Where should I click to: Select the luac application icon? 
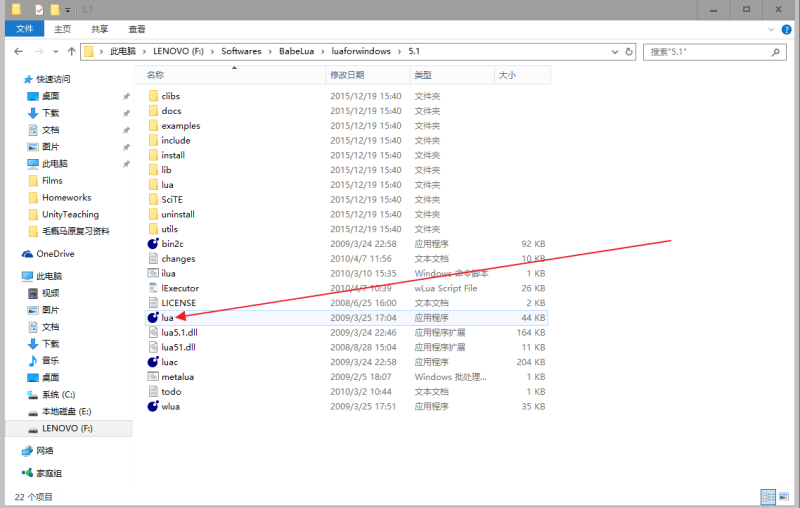click(x=153, y=362)
